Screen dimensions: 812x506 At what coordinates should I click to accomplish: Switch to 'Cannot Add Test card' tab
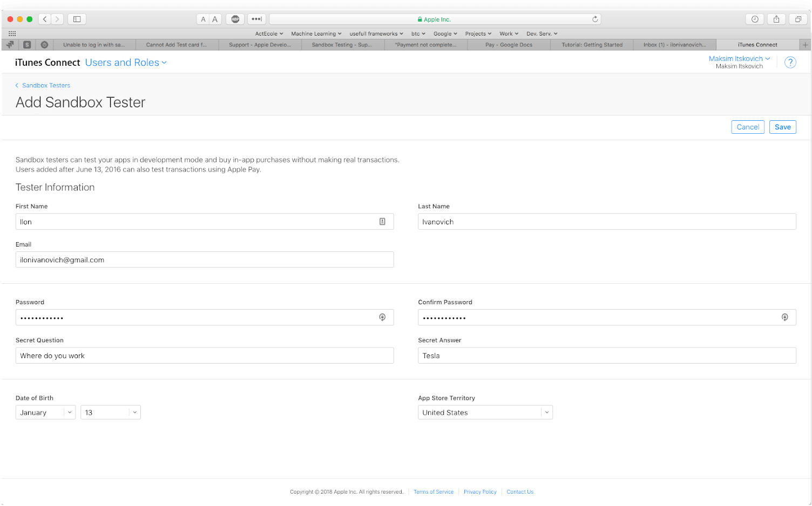(177, 45)
